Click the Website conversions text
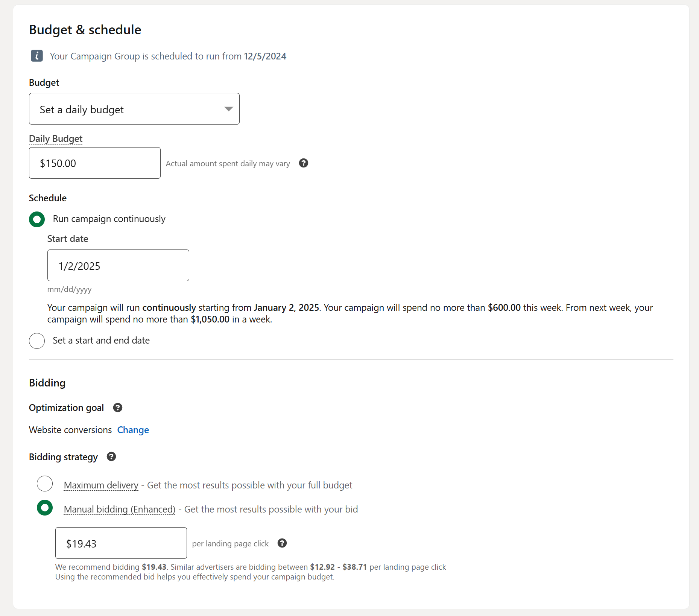699x616 pixels. click(70, 430)
